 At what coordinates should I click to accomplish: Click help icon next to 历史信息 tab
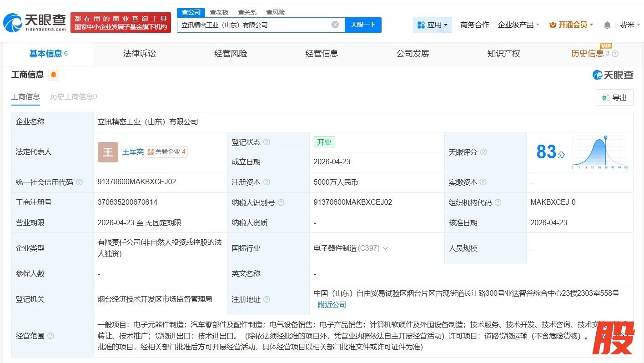pos(615,54)
